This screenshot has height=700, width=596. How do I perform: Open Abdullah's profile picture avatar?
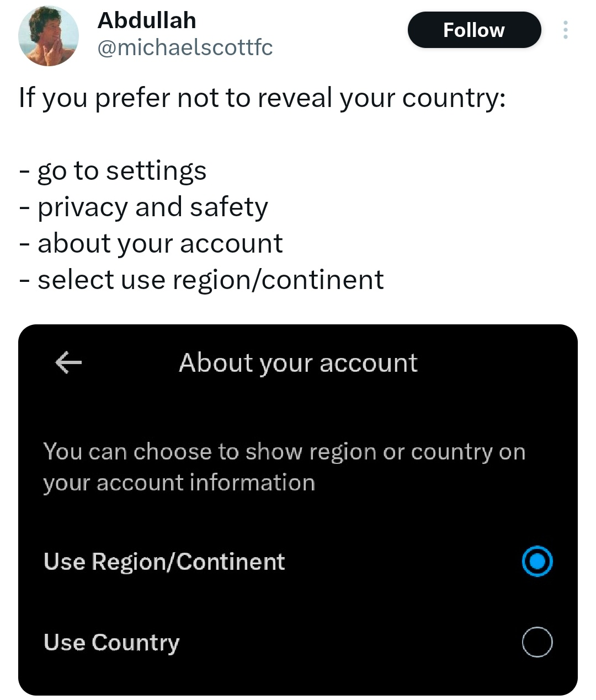[49, 36]
